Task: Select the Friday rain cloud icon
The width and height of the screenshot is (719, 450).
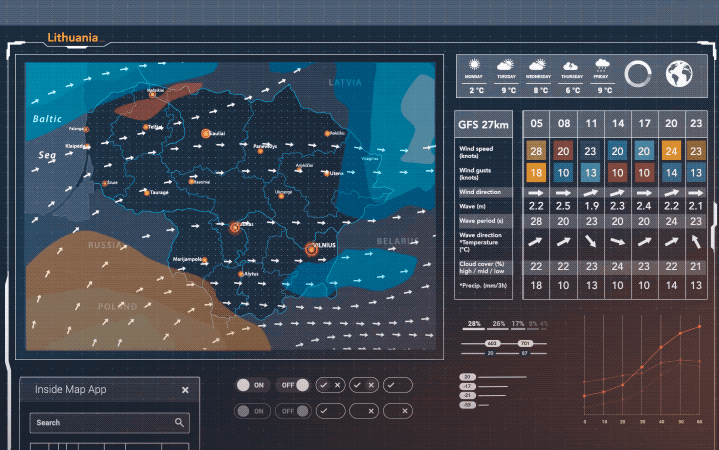Action: pos(602,65)
